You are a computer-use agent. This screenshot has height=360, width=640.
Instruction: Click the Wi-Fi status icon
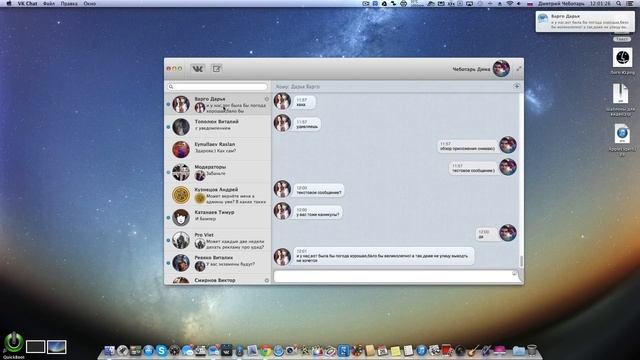click(x=509, y=3)
